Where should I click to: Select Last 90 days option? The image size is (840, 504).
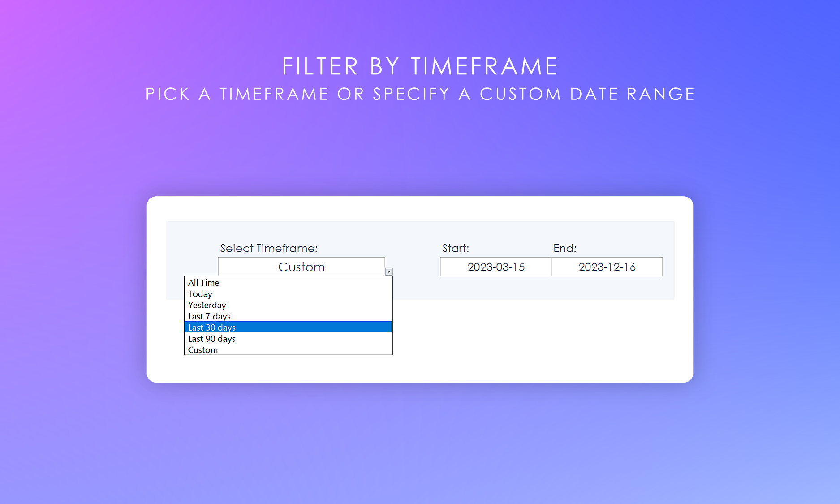click(x=212, y=339)
